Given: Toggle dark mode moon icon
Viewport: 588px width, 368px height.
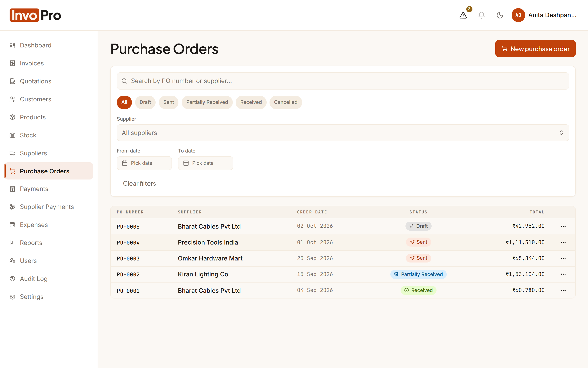Looking at the screenshot, I should coord(500,15).
